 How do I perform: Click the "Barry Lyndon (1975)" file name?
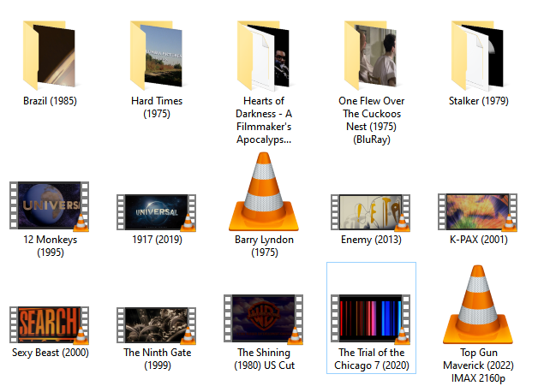[x=264, y=246]
